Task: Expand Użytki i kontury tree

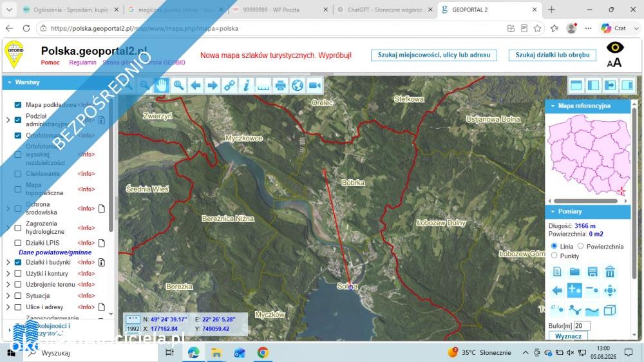Action: (8, 273)
